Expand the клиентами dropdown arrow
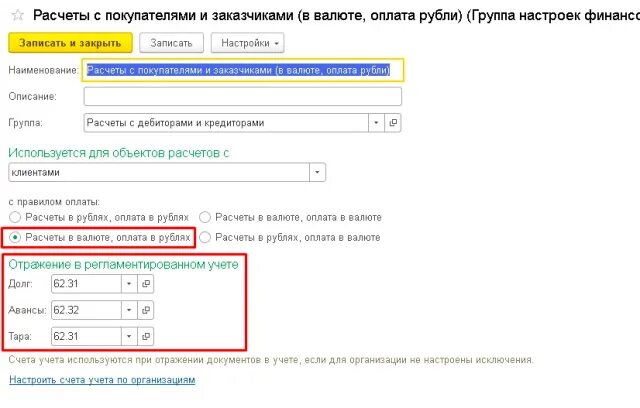640x408 pixels. point(317,172)
